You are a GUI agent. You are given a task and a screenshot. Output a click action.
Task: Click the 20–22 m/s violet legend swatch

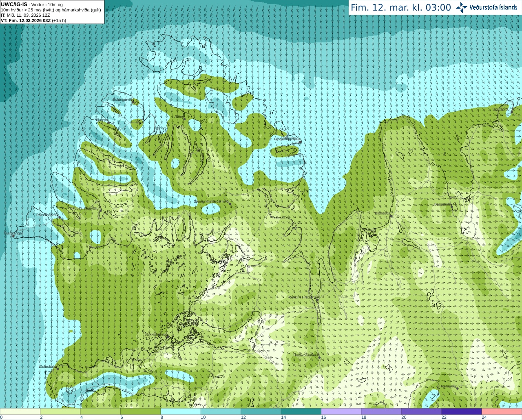tap(422, 411)
